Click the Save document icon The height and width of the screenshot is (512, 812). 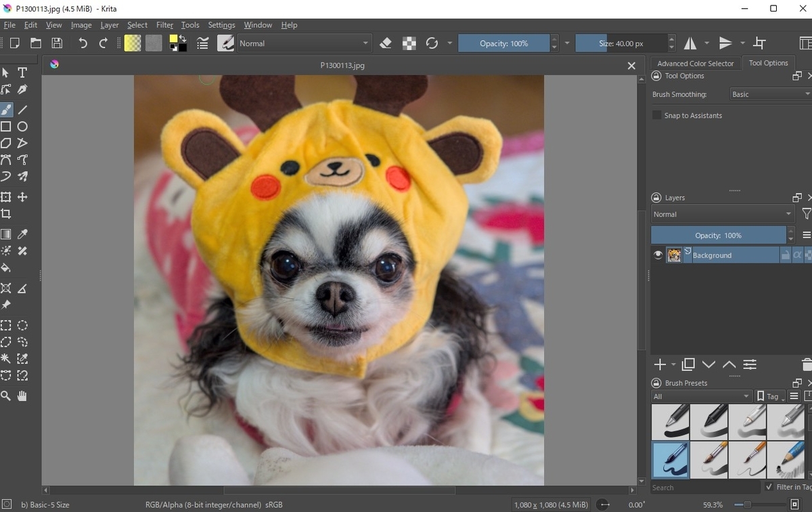tap(57, 43)
